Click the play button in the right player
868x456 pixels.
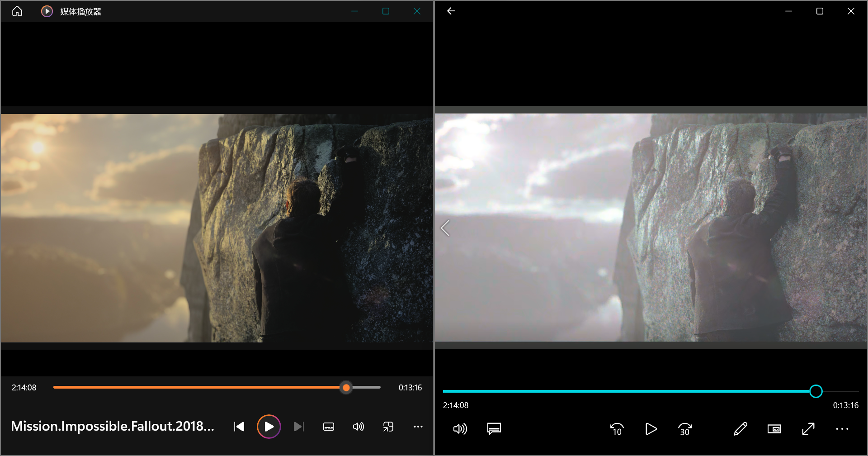pos(651,429)
